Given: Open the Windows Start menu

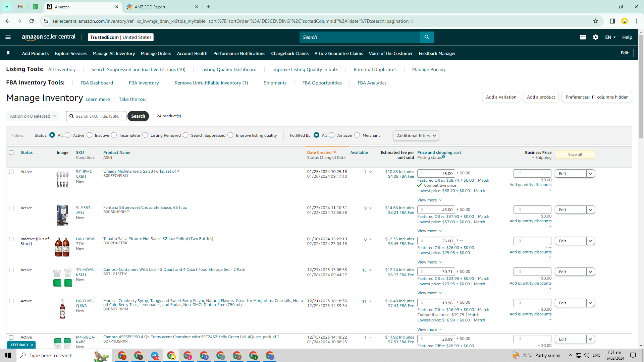Looking at the screenshot, I should click(x=8, y=355).
